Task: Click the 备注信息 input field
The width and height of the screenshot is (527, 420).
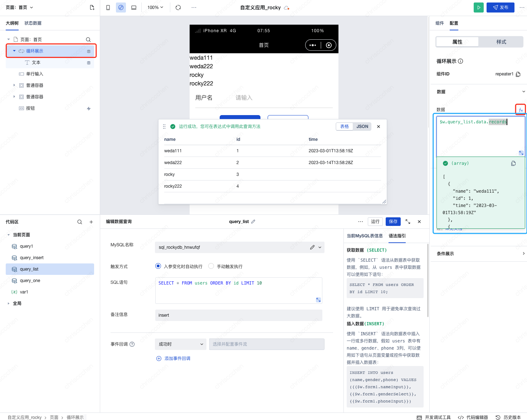Action: coord(239,315)
